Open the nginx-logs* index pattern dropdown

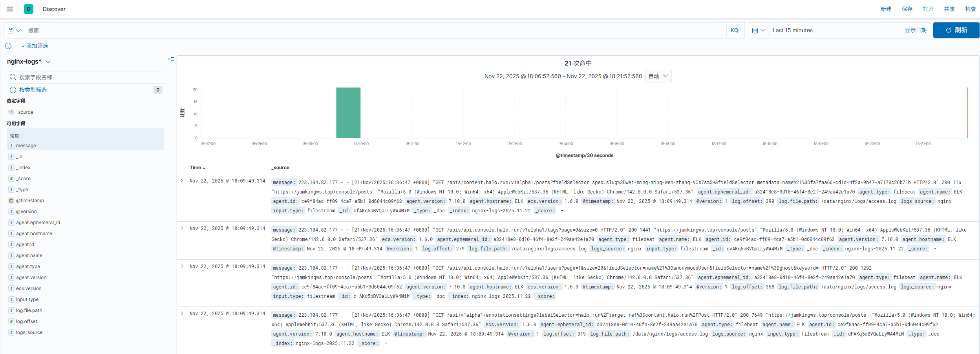(29, 62)
